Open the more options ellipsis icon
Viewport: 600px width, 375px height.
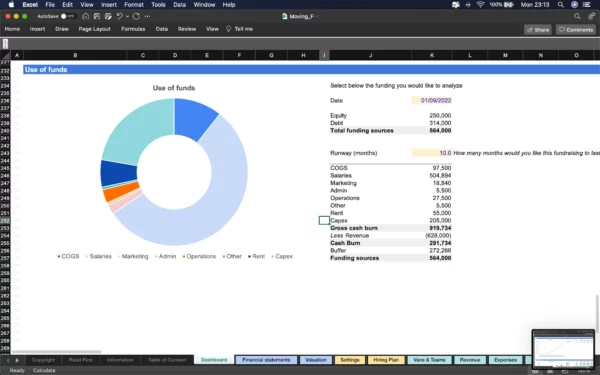point(147,16)
